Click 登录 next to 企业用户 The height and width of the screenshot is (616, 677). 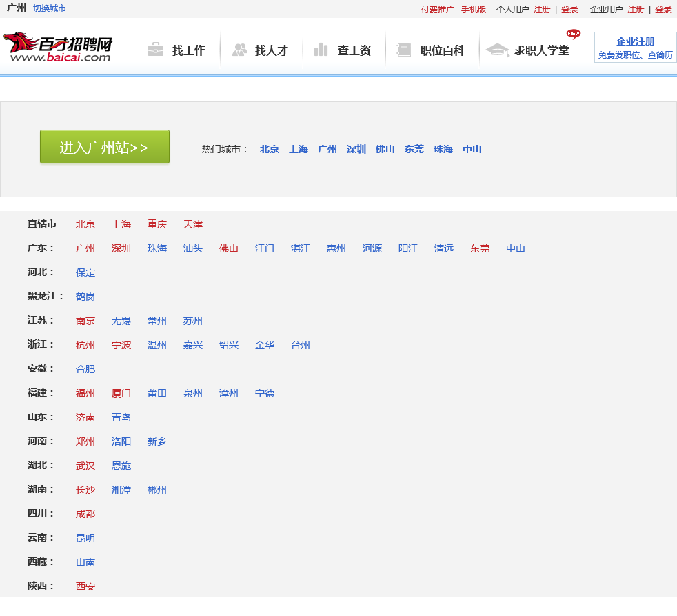[x=663, y=10]
